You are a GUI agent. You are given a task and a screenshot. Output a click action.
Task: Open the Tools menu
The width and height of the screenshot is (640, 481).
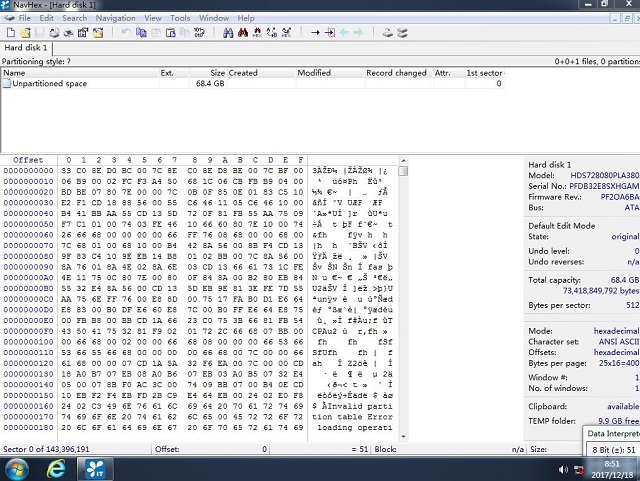180,18
